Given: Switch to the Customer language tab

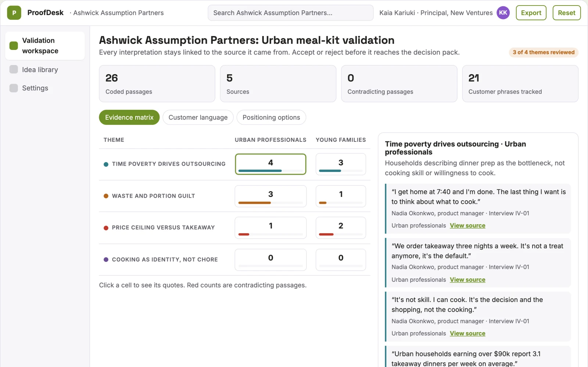Looking at the screenshot, I should coord(198,118).
